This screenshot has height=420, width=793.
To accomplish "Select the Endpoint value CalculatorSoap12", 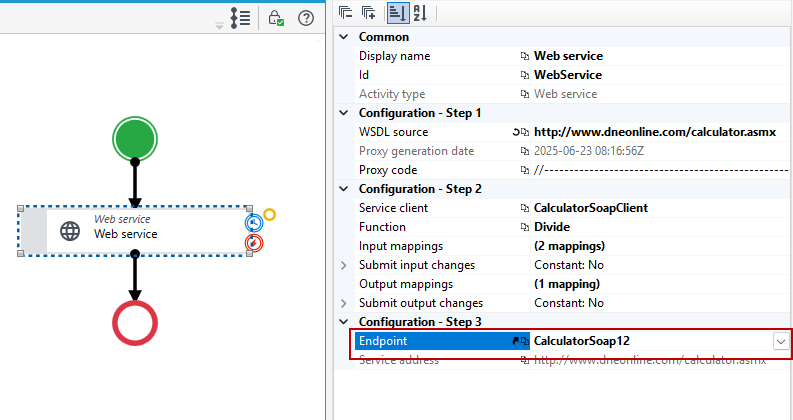I will click(x=582, y=341).
